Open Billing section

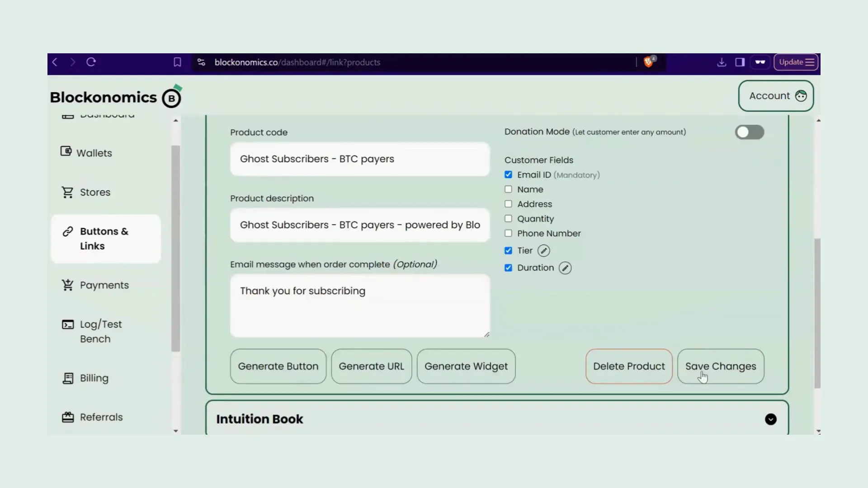tap(94, 378)
